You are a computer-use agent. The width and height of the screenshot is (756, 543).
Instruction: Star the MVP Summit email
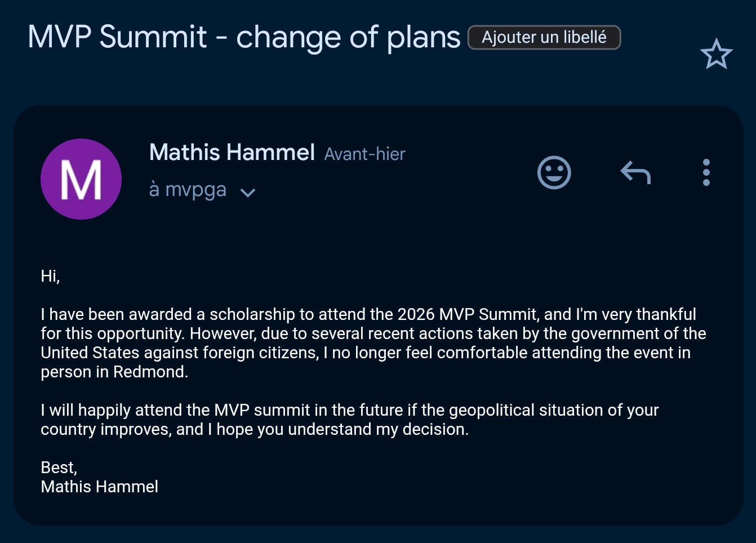(x=716, y=54)
